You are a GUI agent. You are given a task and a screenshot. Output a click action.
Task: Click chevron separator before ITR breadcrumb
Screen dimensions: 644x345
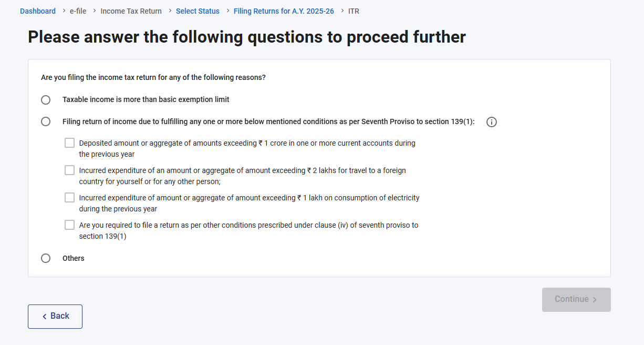point(342,11)
